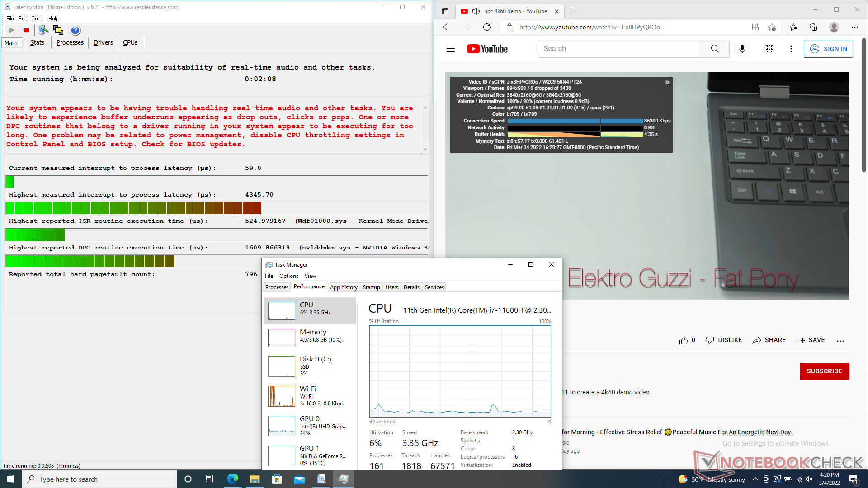This screenshot has width=868, height=488.
Task: Open a new tab in Edge
Action: (572, 11)
